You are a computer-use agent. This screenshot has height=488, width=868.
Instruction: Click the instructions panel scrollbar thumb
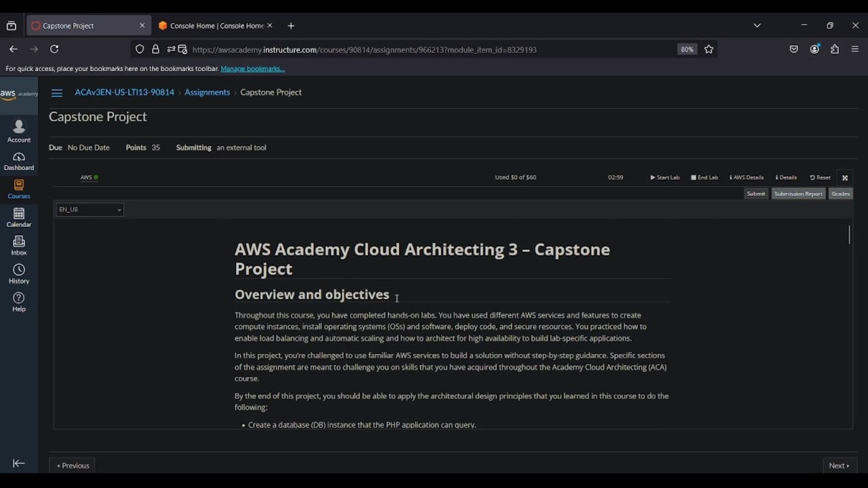849,235
